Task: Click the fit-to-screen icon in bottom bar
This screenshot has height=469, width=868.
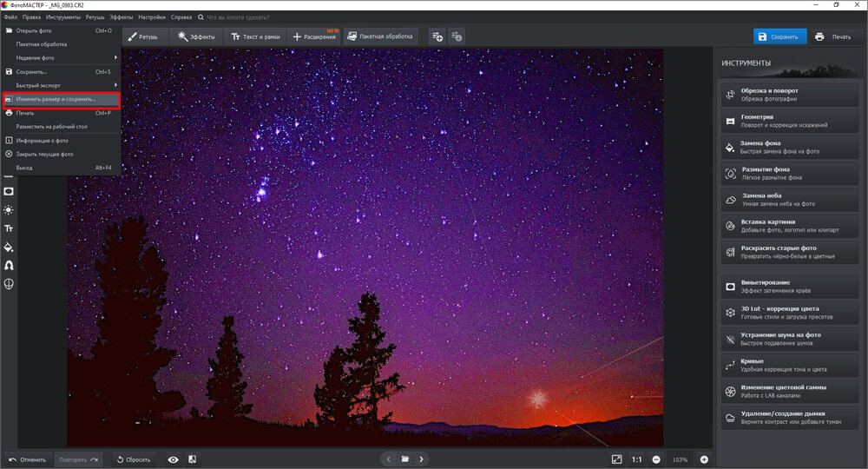Action: tap(616, 459)
